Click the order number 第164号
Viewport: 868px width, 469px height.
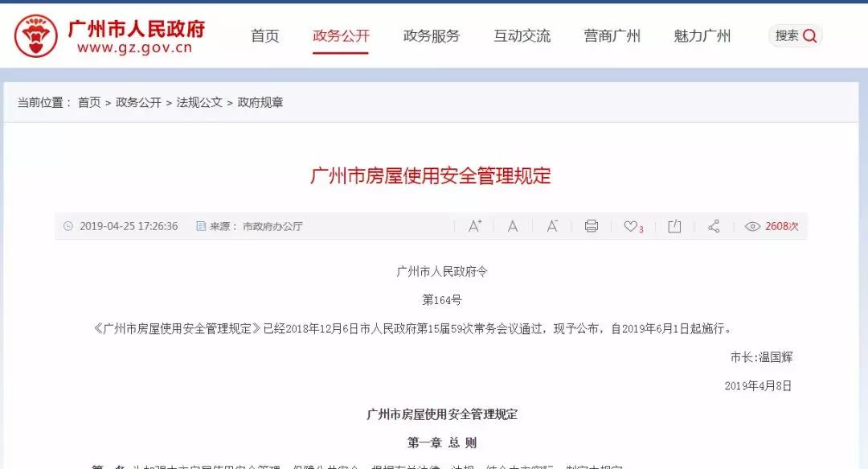(442, 301)
